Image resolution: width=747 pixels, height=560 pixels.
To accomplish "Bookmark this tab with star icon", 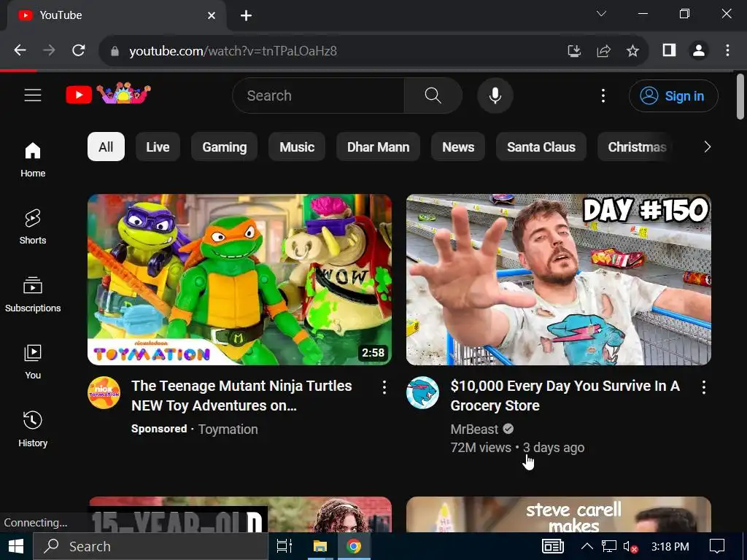I will (x=632, y=50).
